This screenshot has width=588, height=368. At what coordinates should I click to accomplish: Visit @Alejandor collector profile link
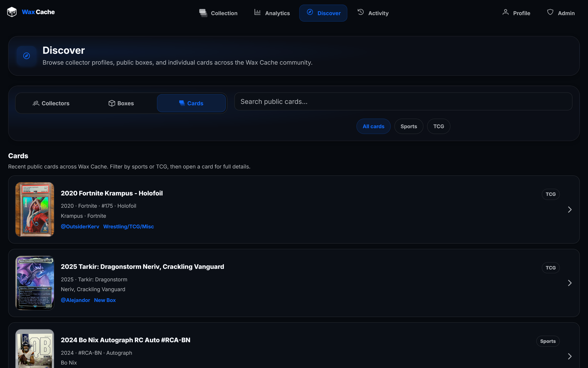75,300
